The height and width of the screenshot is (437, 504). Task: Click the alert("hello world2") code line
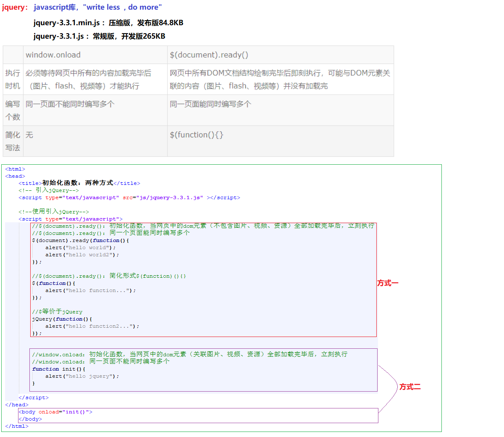coord(82,255)
